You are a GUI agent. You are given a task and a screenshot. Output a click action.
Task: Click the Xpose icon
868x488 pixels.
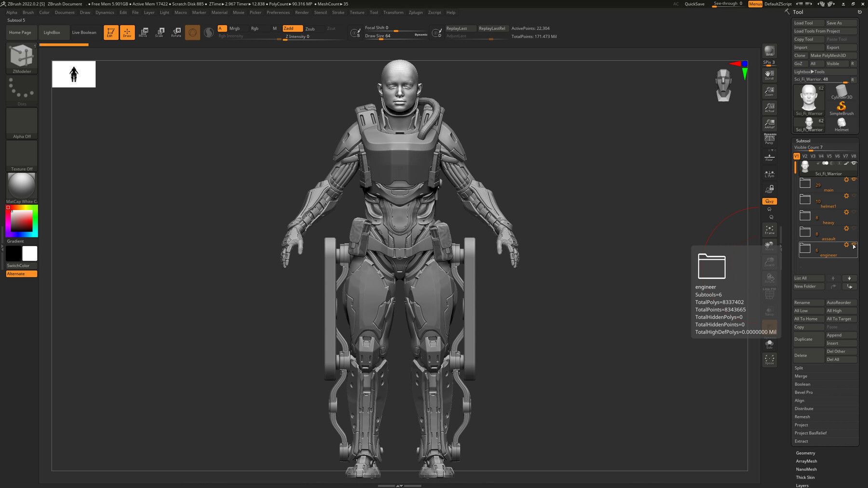[769, 360]
